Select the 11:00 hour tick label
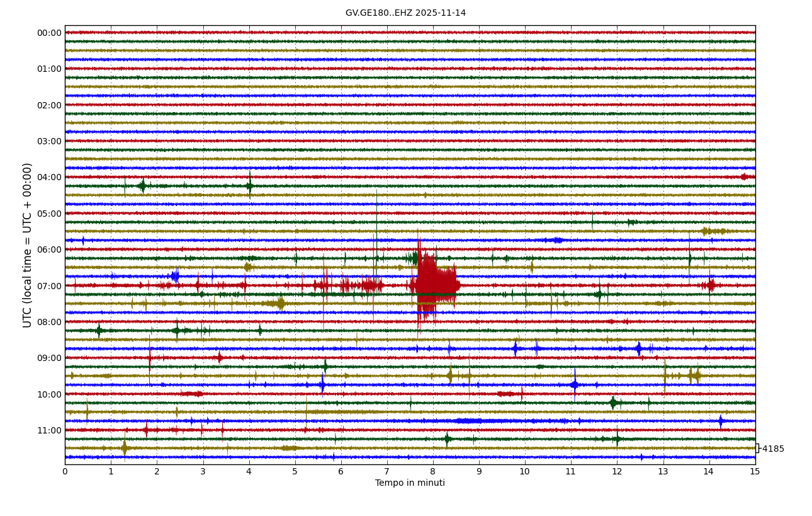This screenshot has width=812, height=516. (x=49, y=430)
